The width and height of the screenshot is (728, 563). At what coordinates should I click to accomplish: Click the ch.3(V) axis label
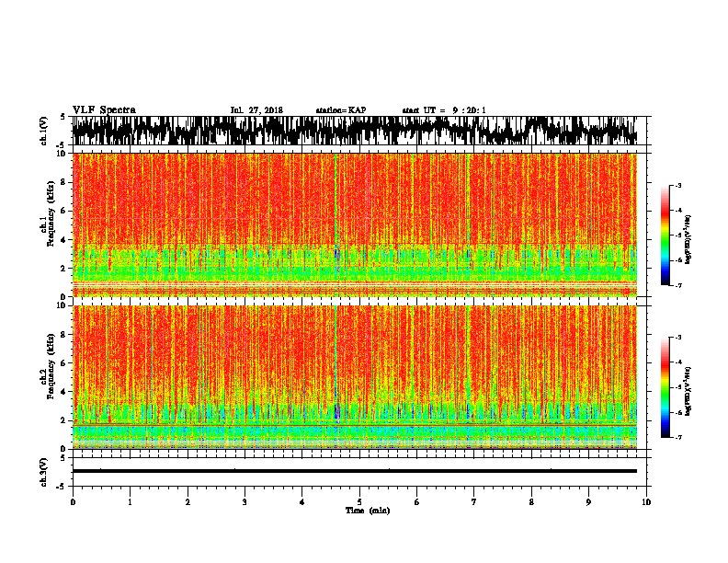(44, 472)
